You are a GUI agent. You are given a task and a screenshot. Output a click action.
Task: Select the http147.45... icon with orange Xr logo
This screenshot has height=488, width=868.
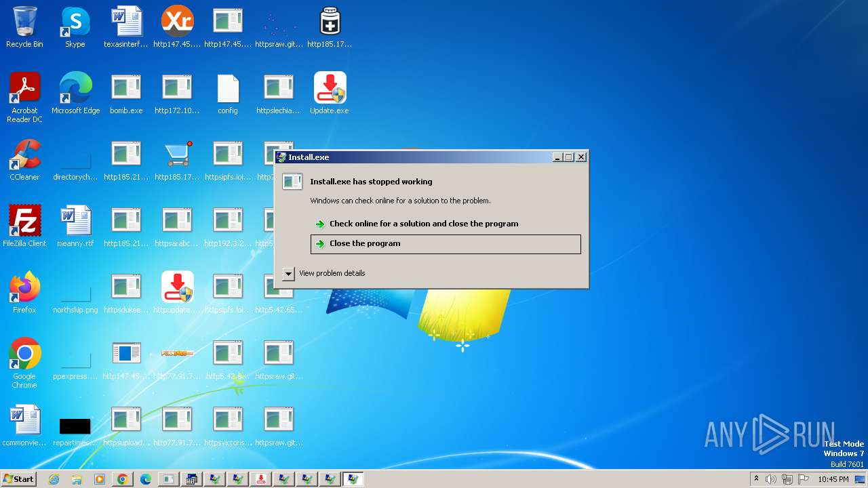click(x=177, y=27)
